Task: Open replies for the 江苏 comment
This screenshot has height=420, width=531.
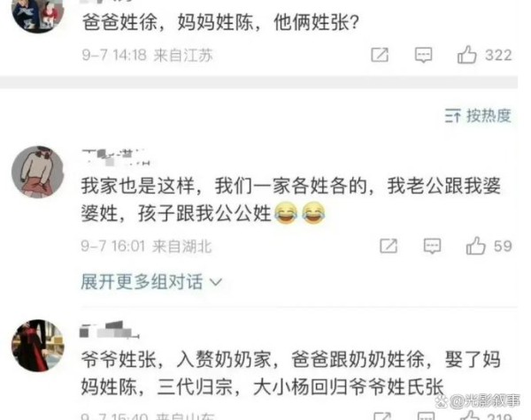Action: [x=423, y=55]
